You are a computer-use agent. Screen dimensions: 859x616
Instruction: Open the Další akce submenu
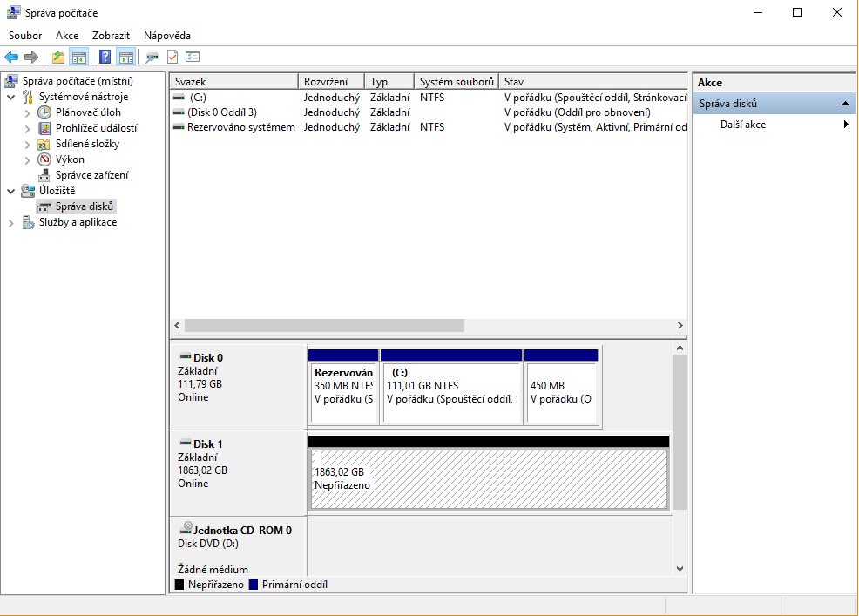(742, 125)
